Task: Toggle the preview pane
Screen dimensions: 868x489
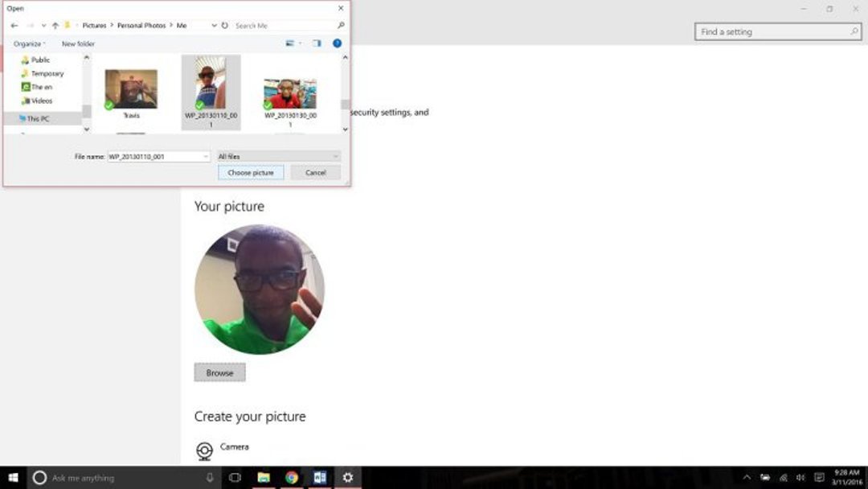Action: pos(317,43)
